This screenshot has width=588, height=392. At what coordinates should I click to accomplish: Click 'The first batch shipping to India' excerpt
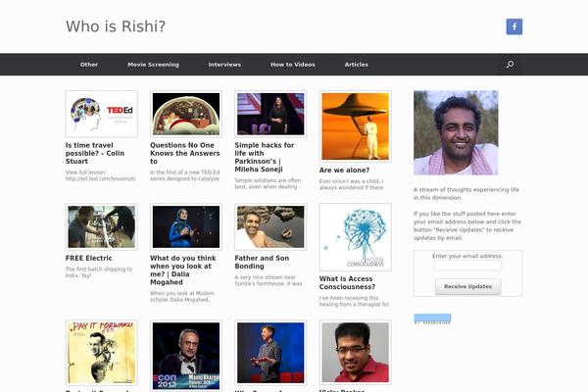99,272
